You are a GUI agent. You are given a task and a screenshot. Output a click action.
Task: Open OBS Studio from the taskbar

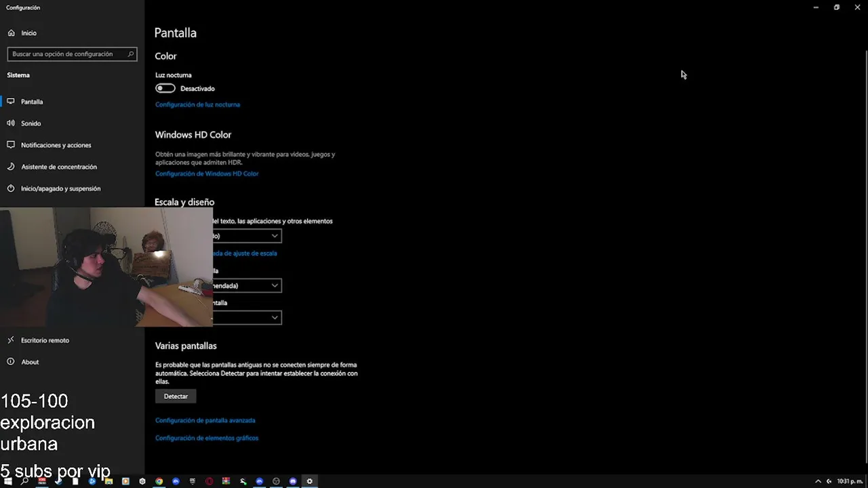pos(276,481)
